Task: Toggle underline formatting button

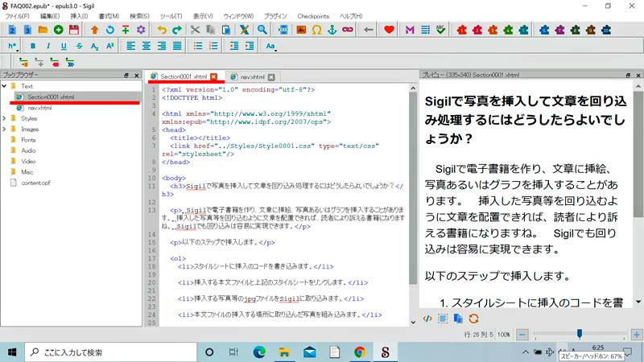Action: (x=64, y=46)
